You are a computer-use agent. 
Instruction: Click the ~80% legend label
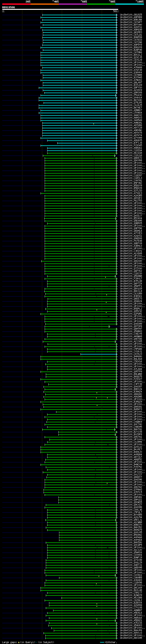pos(112,2)
